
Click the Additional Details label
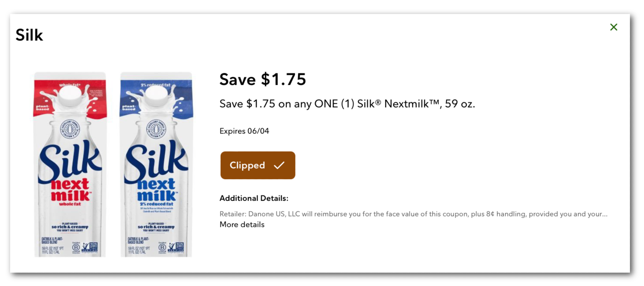[254, 198]
